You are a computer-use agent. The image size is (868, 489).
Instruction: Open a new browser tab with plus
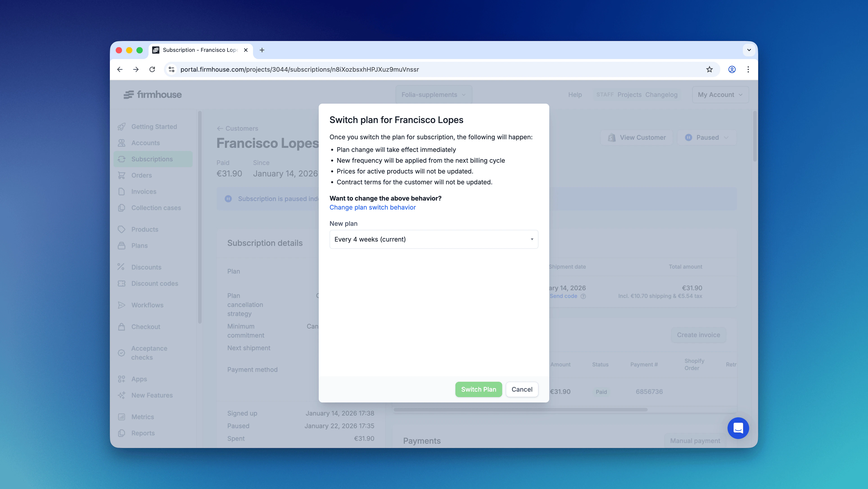262,50
